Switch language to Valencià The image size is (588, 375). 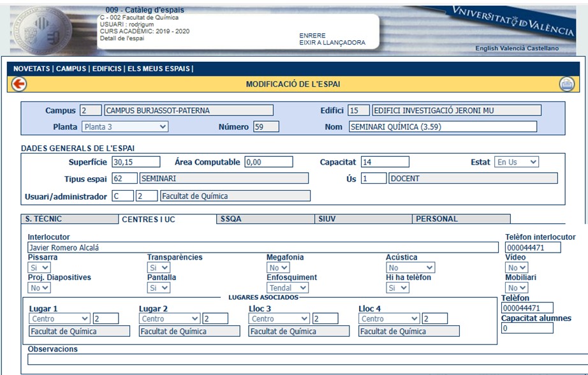513,48
